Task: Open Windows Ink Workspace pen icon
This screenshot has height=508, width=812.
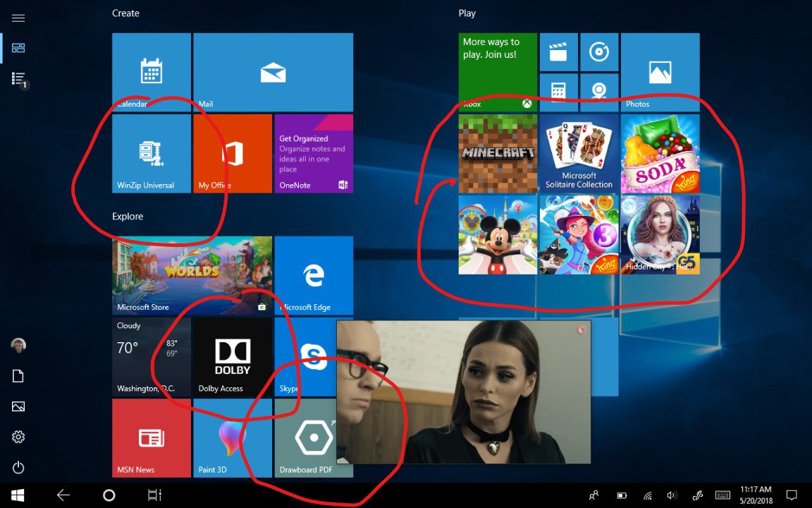Action: point(697,495)
